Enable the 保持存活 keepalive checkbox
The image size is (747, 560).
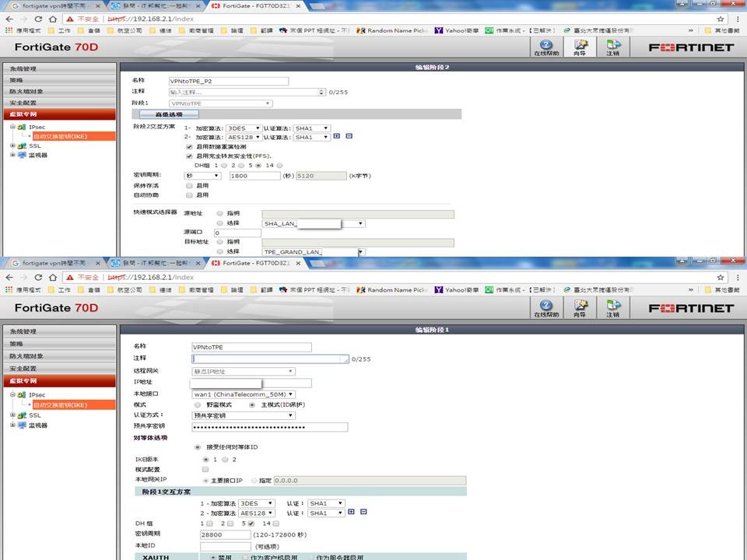(189, 186)
